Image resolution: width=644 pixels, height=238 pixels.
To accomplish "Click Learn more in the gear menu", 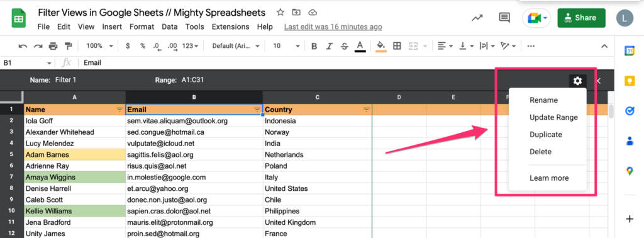I will coord(549,178).
